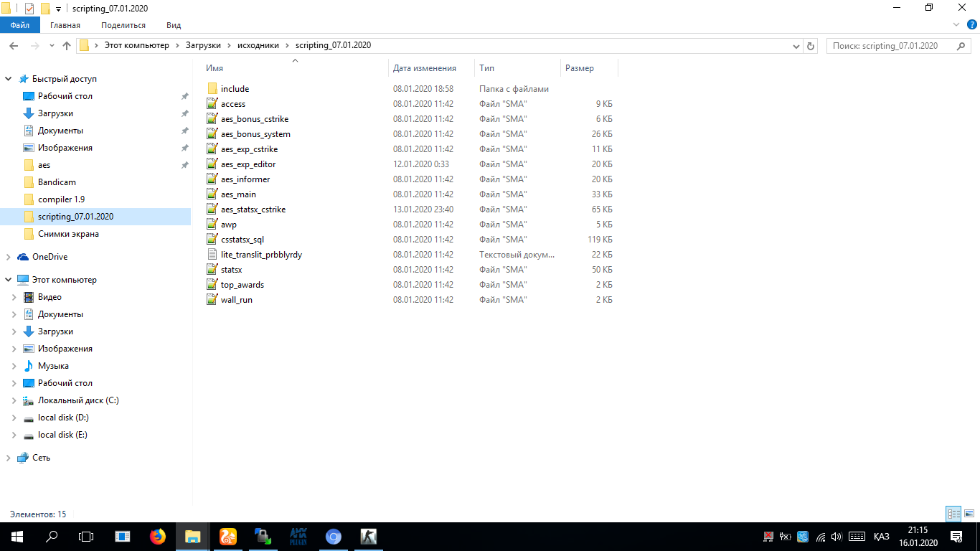Screen dimensions: 980x551
Task: Go back with the left arrow
Action: (13, 45)
